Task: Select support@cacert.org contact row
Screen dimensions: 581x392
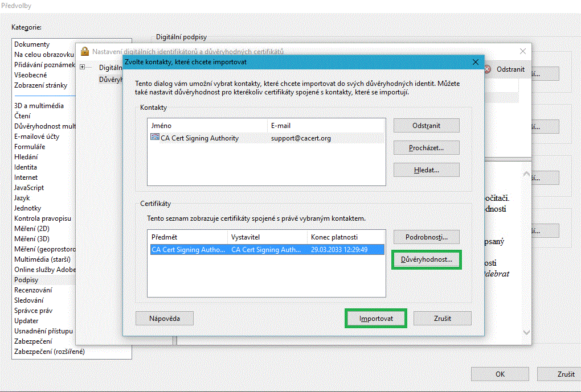Action: [x=301, y=138]
